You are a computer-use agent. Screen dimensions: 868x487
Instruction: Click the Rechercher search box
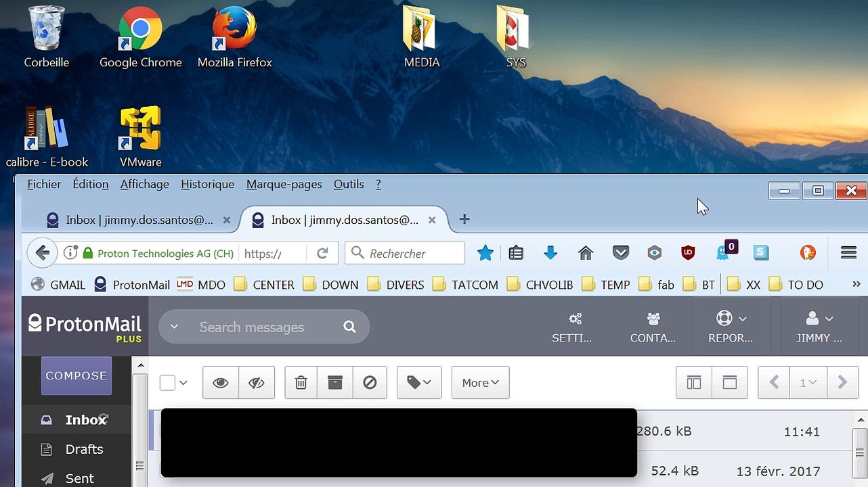(405, 254)
